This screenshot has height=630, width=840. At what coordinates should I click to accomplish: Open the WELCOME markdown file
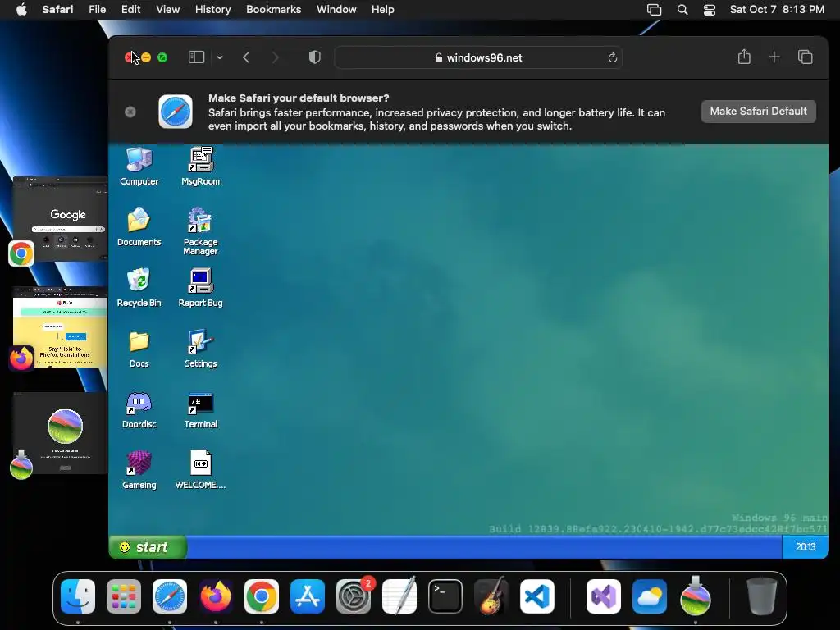[200, 470]
